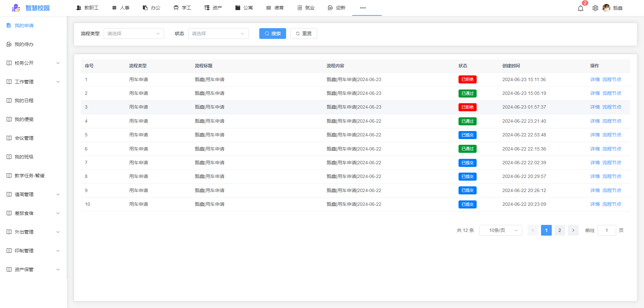Select 我的待办 in the sidebar
Image resolution: width=644 pixels, height=308 pixels.
coord(24,44)
